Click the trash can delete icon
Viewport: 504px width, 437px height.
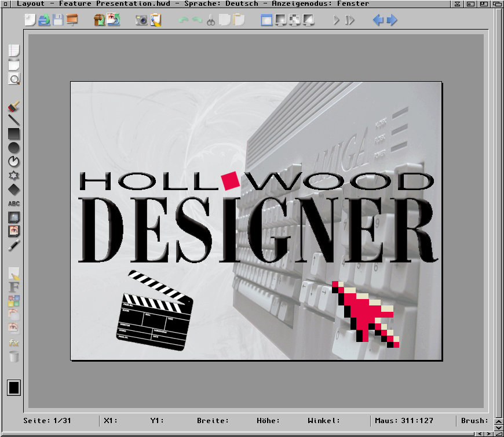[x=14, y=356]
